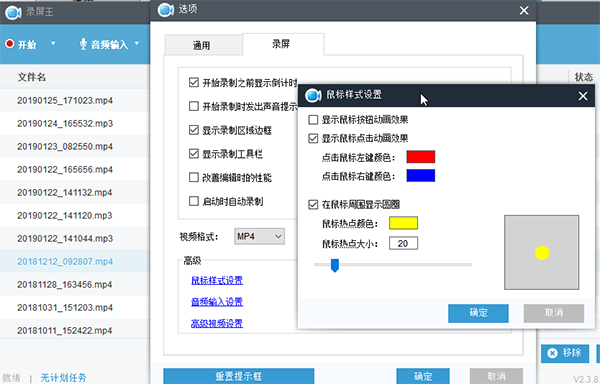
Task: Click the red left-button color swatch
Action: tap(421, 157)
